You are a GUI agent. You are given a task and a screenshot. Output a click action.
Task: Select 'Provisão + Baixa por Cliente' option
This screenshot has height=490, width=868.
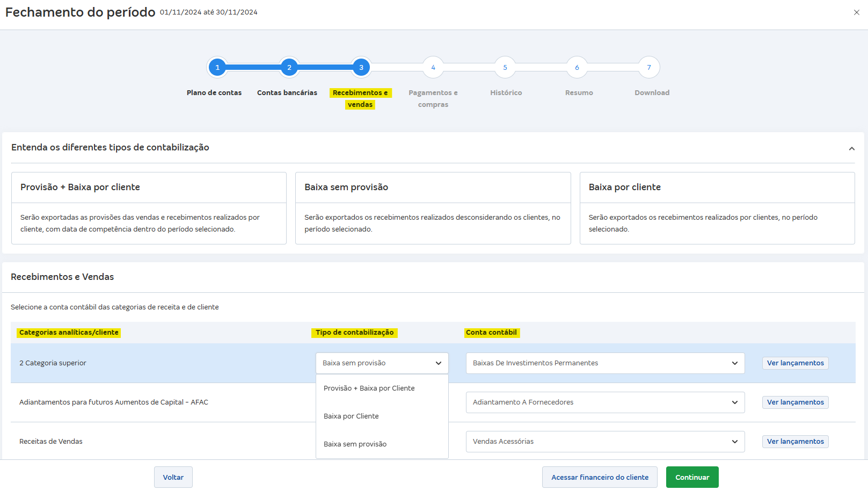[x=369, y=388]
